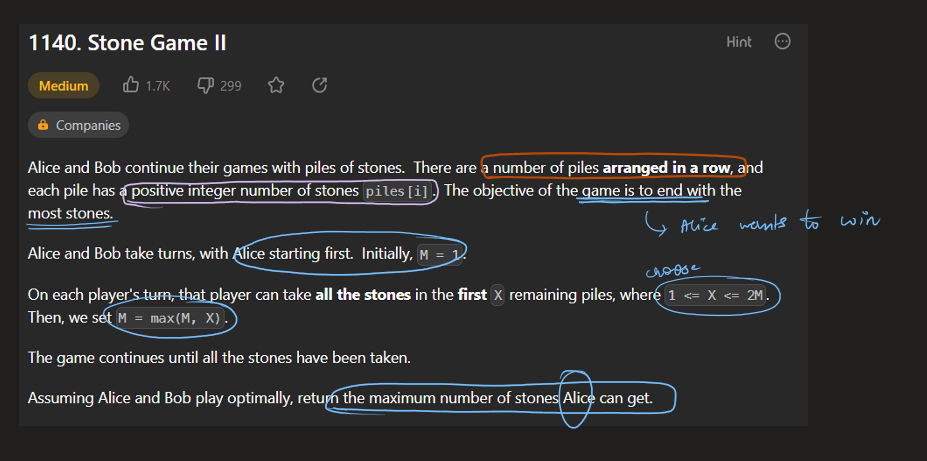Click the thumbs up like icon
This screenshot has height=461, width=927.
pos(131,86)
